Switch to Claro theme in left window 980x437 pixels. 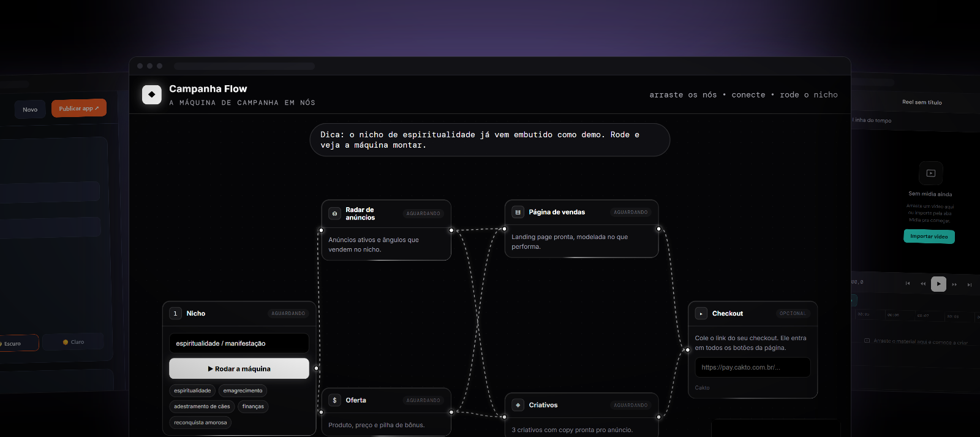(x=73, y=342)
